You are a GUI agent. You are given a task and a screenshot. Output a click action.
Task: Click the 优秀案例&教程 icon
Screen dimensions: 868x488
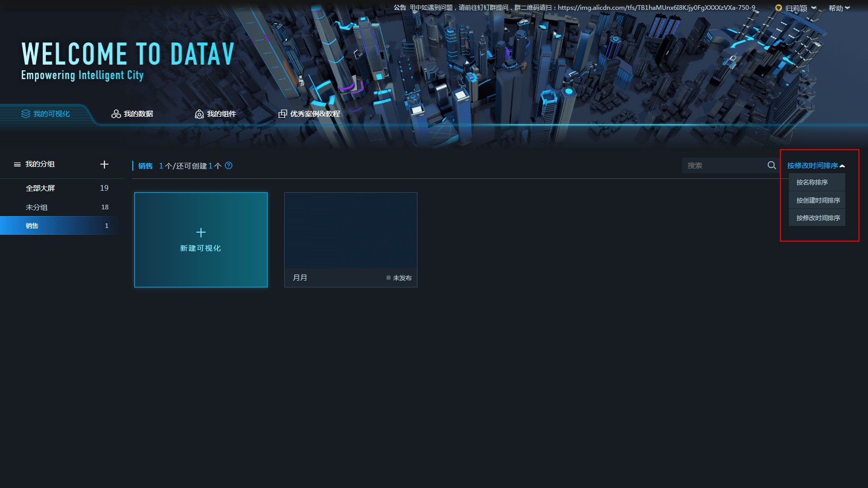283,114
